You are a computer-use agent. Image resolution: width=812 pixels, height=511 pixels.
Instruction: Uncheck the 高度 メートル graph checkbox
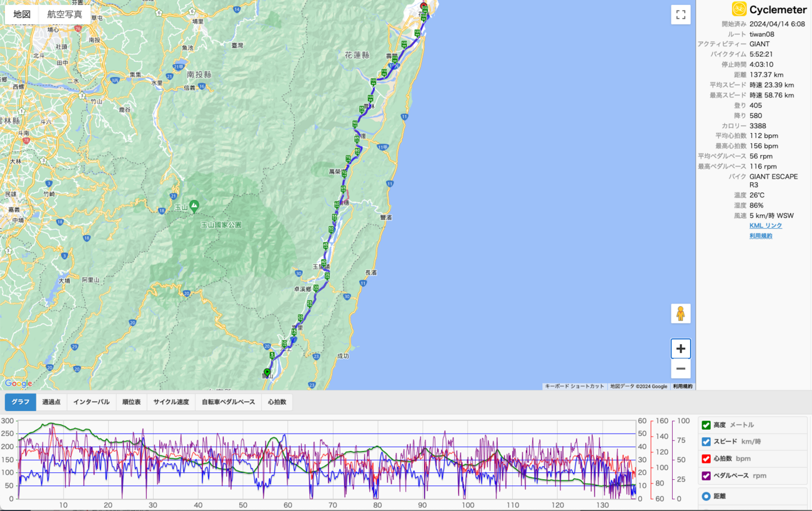point(706,425)
